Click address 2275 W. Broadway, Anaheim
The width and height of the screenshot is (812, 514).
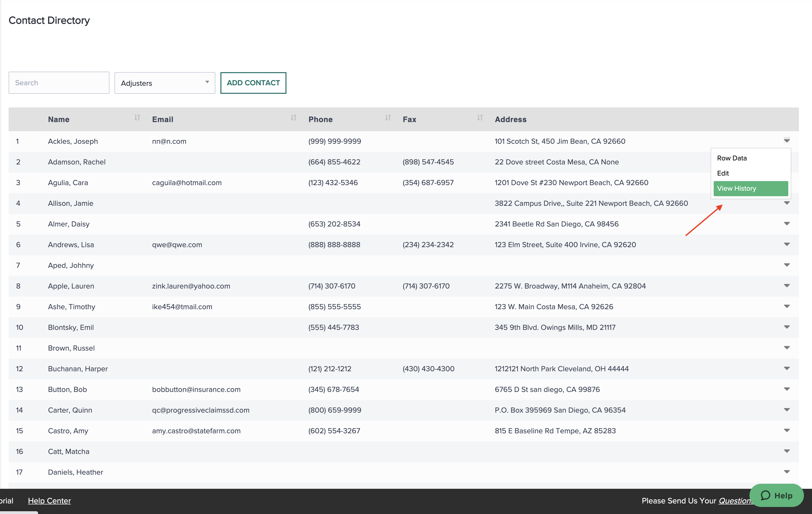[x=570, y=286]
